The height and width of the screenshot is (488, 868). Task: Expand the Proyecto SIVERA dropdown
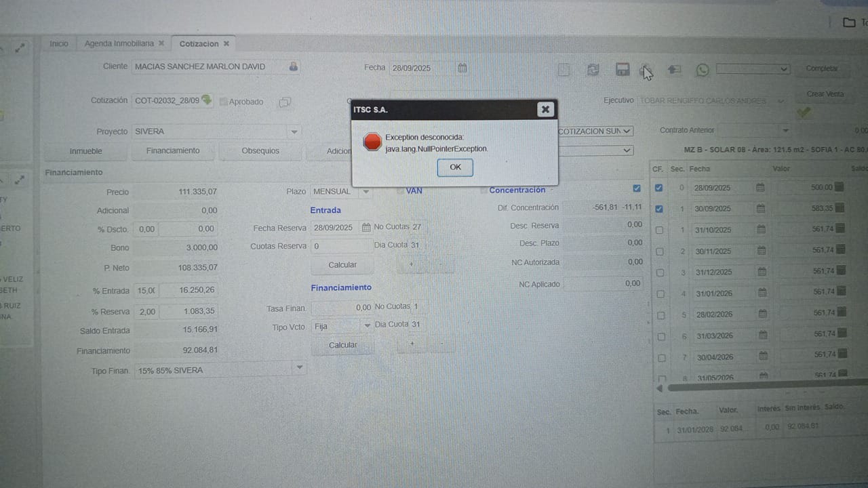294,131
